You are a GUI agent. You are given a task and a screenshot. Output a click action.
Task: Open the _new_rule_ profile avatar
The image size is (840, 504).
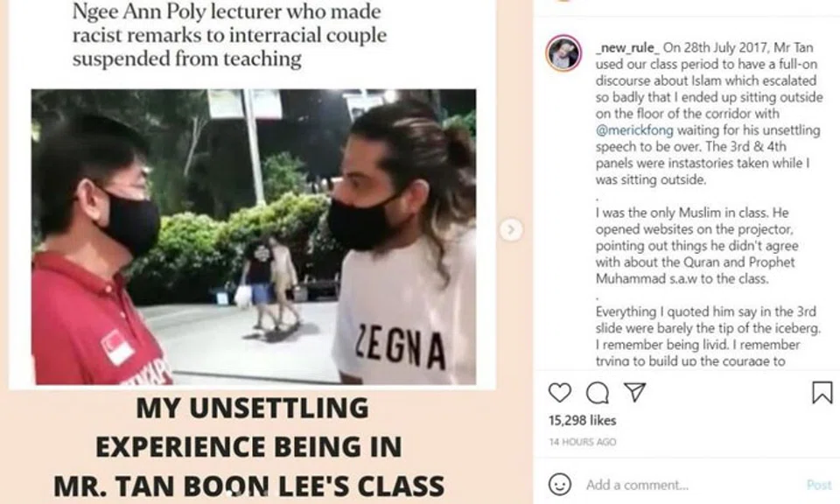(563, 53)
